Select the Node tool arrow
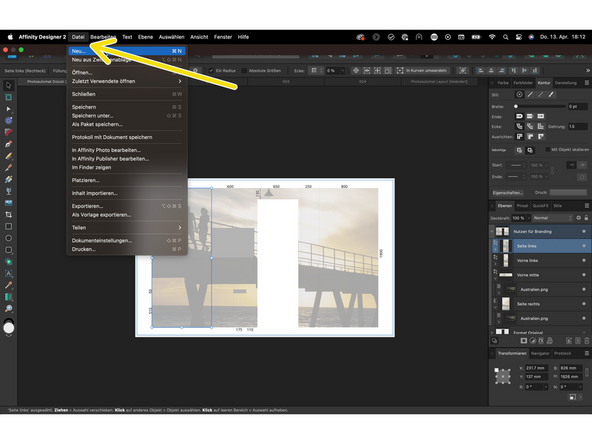Image resolution: width=592 pixels, height=444 pixels. [8, 109]
